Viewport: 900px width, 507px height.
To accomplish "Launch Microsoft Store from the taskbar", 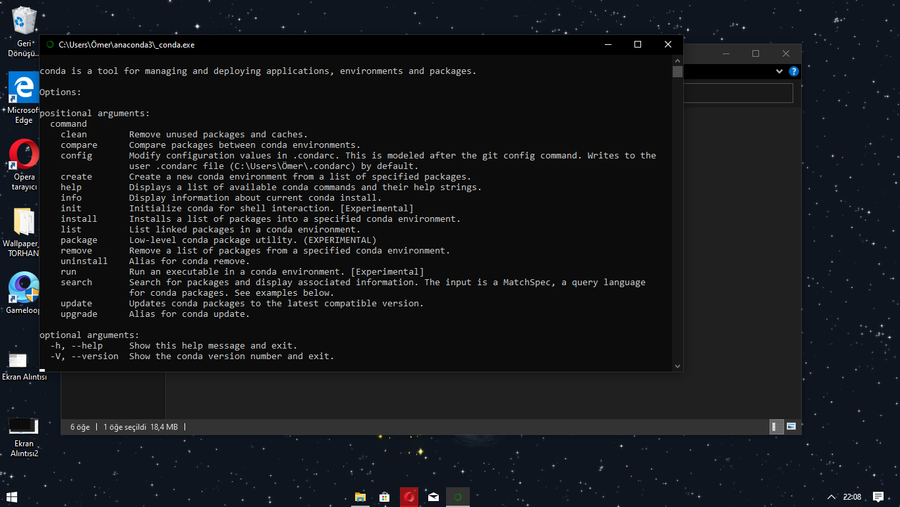I will [x=385, y=497].
